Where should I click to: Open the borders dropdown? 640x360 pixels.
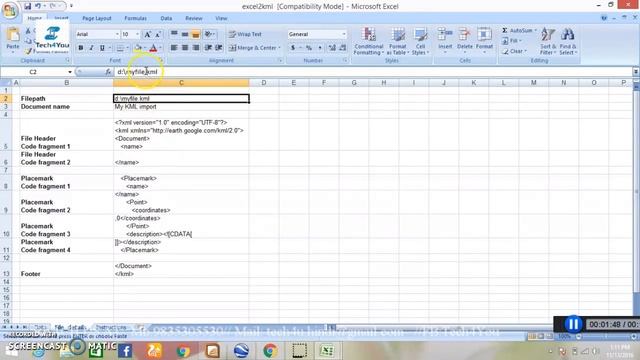pos(127,48)
